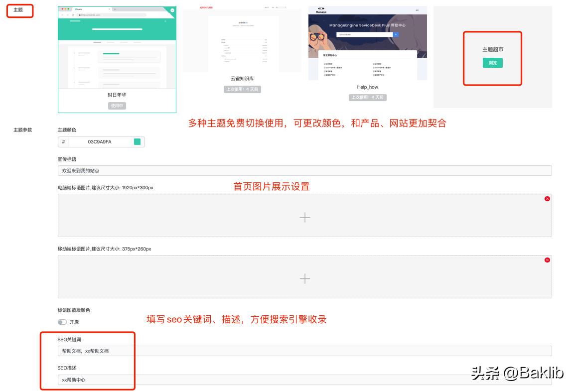Open 主题超市 with the 浏览 button
This screenshot has width=575, height=392.
pos(492,63)
